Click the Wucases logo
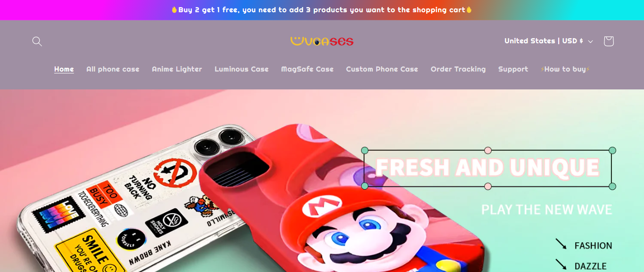The height and width of the screenshot is (272, 644). click(322, 41)
